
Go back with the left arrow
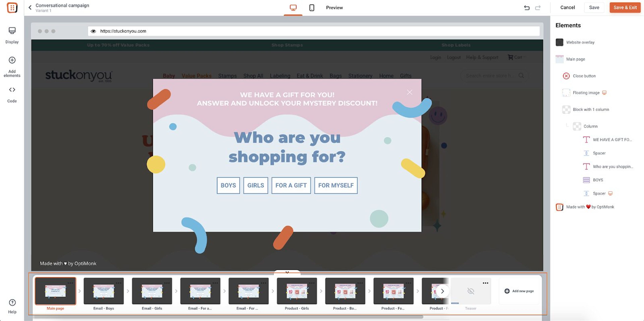[30, 8]
